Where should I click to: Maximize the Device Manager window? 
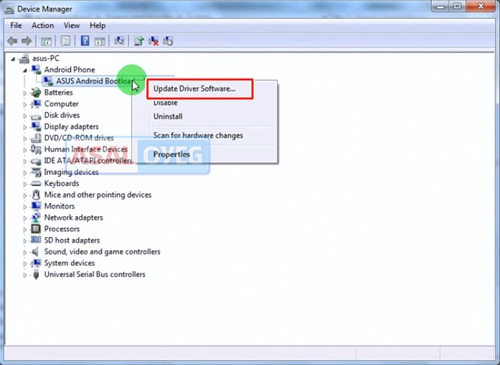pos(458,6)
